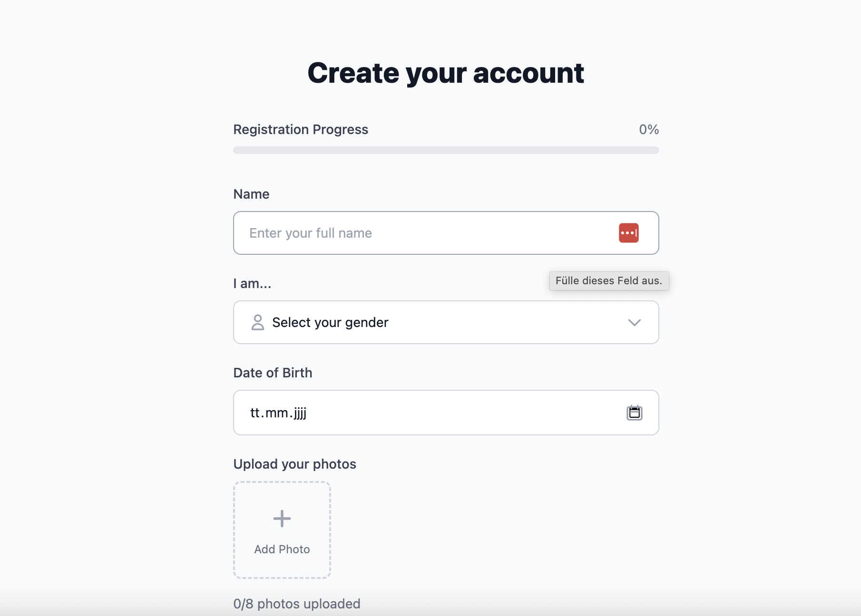Click the Create your account heading

point(446,73)
